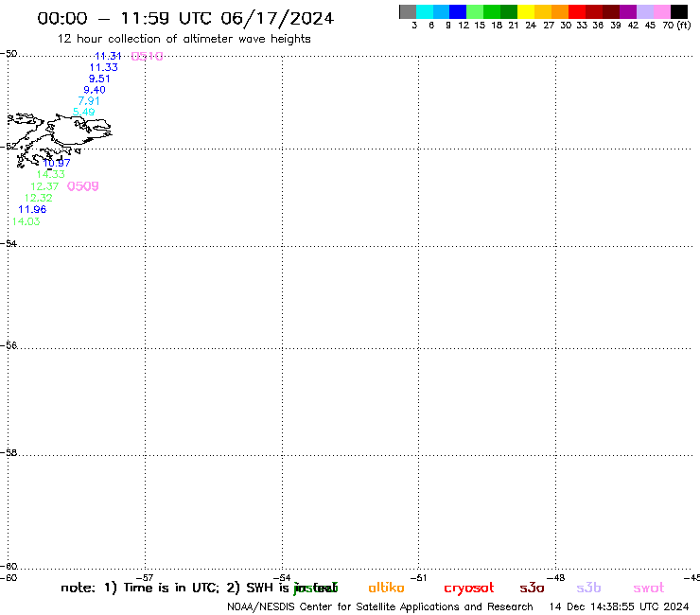Click the -50 latitude axis label
The height and width of the screenshot is (615, 700).
pos(9,54)
